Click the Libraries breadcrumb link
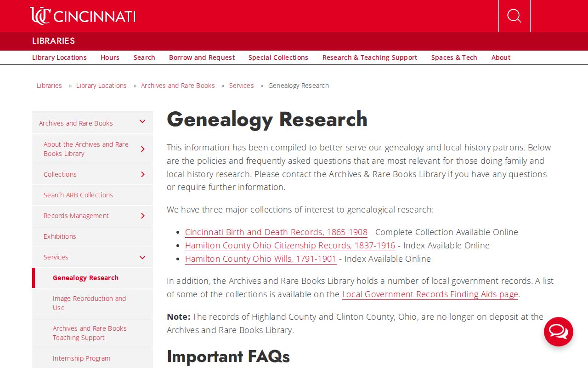Viewport: 588px width, 368px height. (49, 86)
